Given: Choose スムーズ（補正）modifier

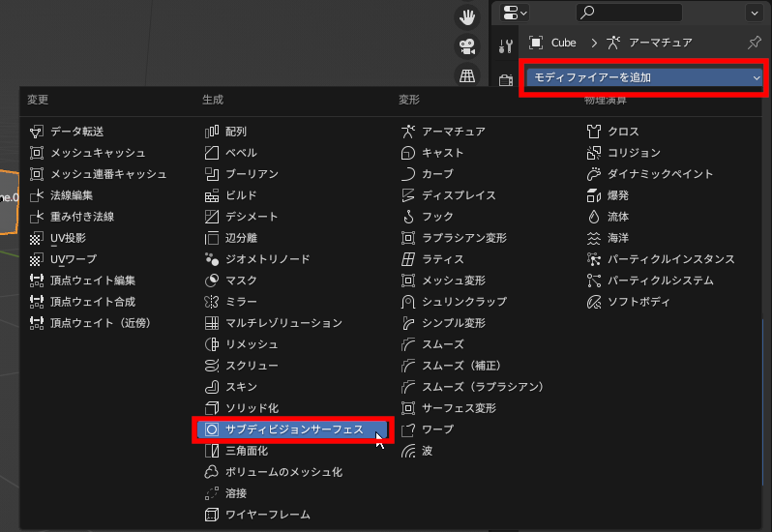Looking at the screenshot, I should tap(452, 366).
